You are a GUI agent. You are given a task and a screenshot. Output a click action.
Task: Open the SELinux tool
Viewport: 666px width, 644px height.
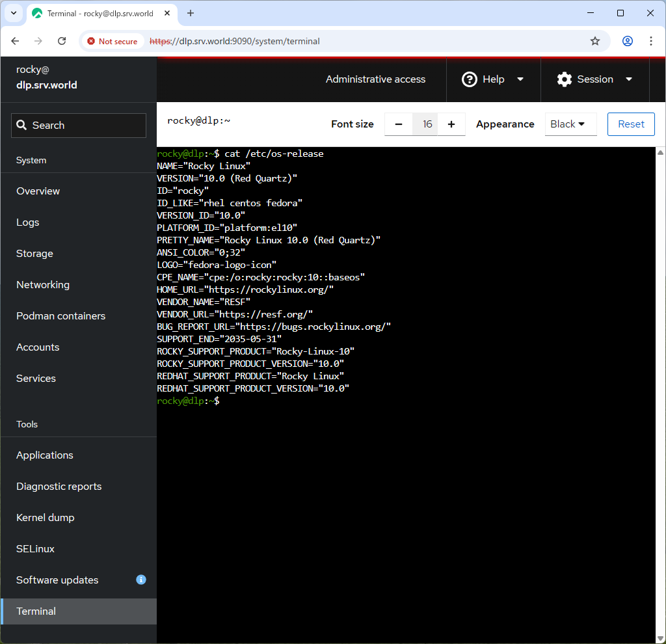pyautogui.click(x=35, y=548)
